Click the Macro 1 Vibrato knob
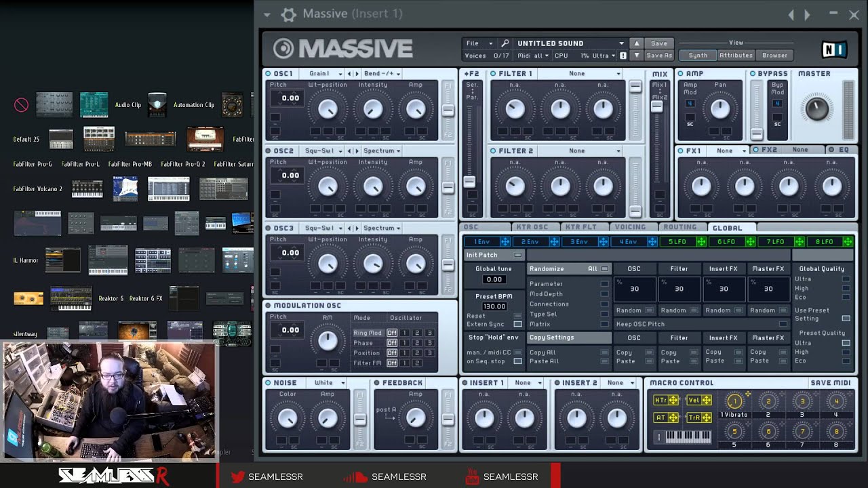Screen dimensions: 868x488 (x=734, y=402)
